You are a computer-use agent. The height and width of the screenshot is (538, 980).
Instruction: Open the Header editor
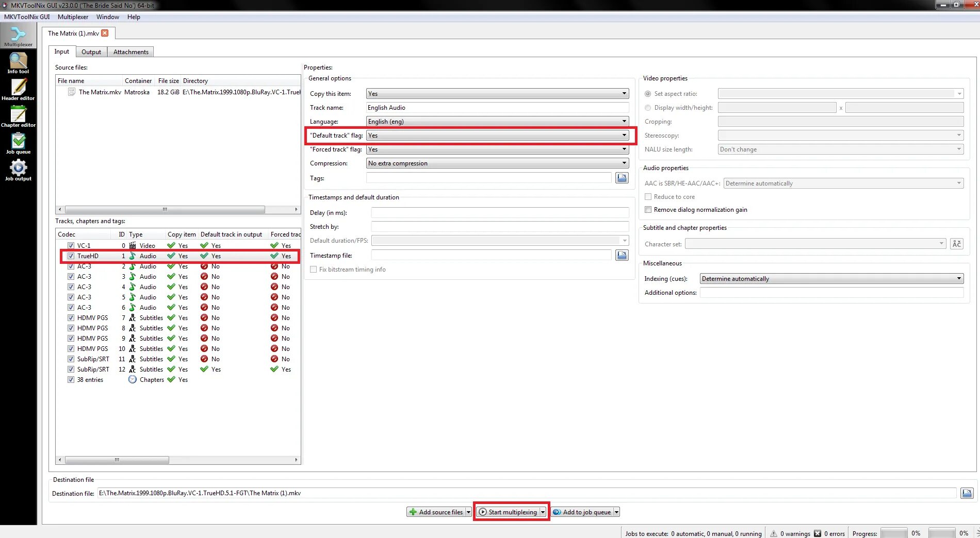18,90
